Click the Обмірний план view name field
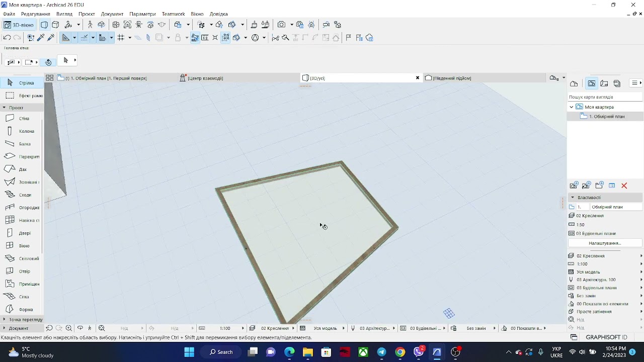The width and height of the screenshot is (644, 362). [x=616, y=207]
